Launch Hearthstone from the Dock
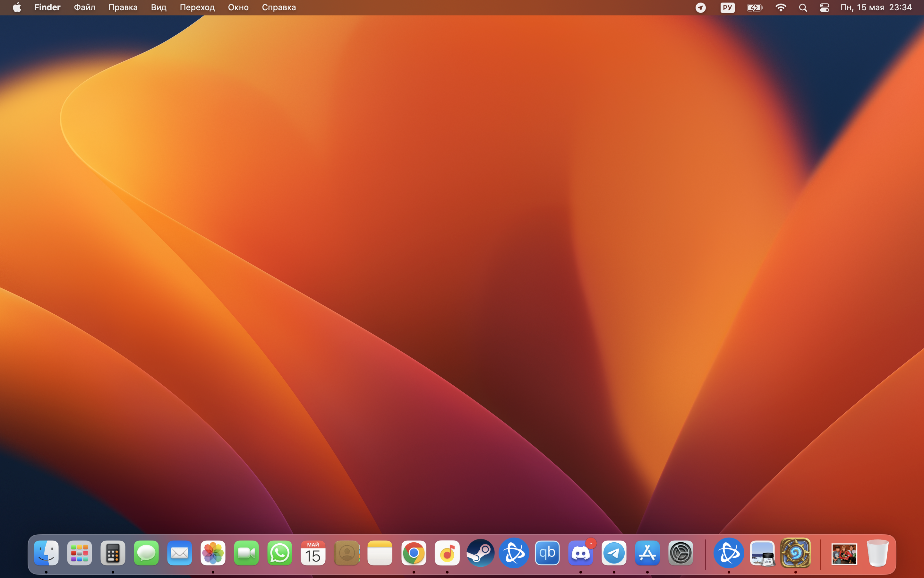Screen dimensions: 924x578 796,553
